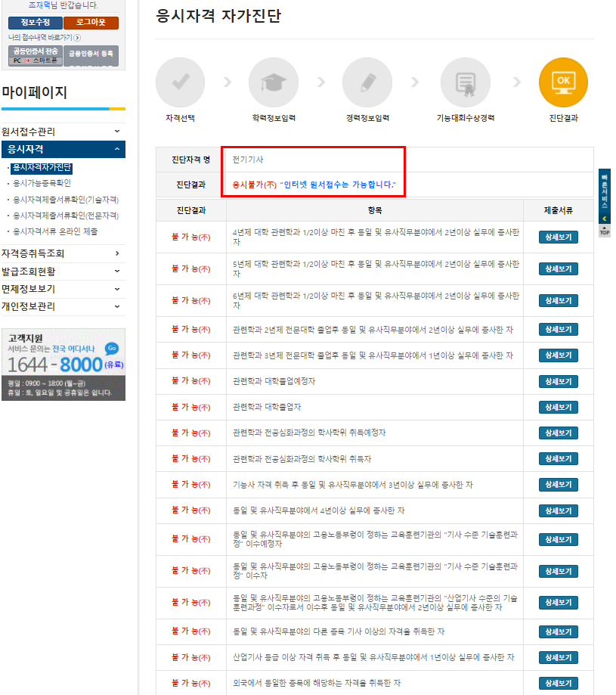This screenshot has height=695, width=616.
Task: Click the 기능대회수상경력 certificate step icon
Action: (x=466, y=82)
